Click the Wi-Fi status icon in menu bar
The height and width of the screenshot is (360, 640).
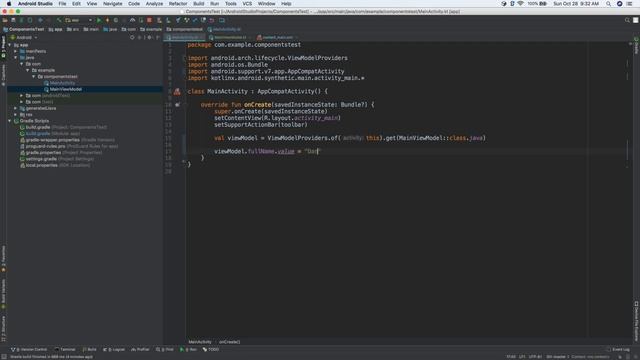point(520,4)
